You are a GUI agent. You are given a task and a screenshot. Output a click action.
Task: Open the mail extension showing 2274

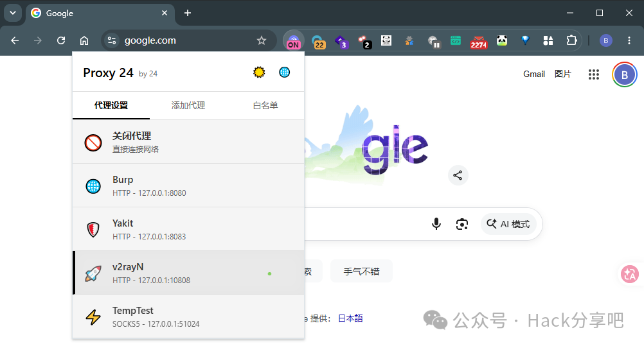pos(478,42)
